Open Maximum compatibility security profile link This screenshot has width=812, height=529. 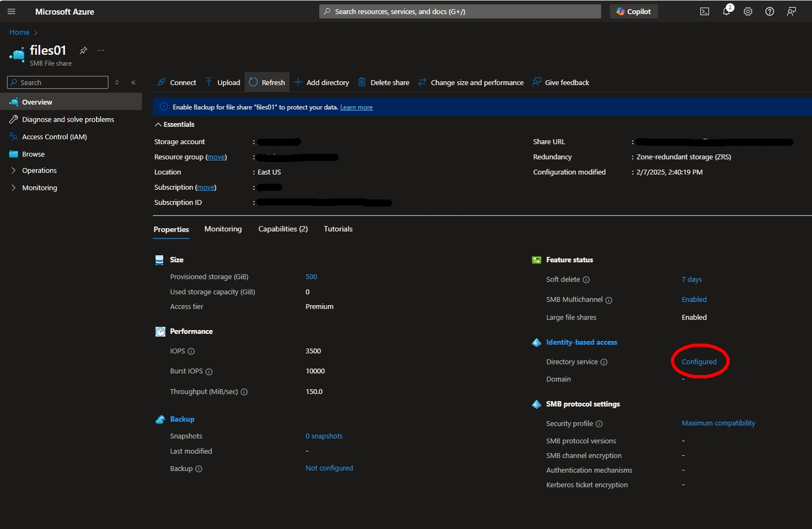(x=718, y=423)
